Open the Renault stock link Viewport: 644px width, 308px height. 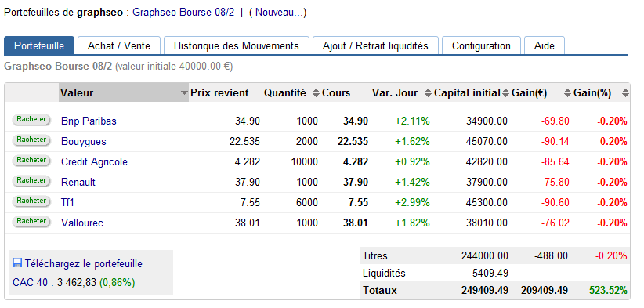click(78, 182)
